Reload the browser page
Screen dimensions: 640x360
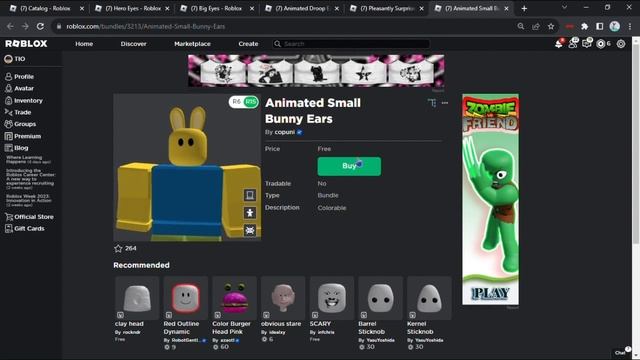[x=40, y=26]
